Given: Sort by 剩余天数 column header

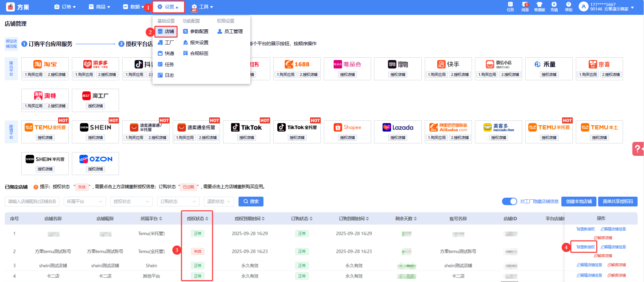Looking at the screenshot, I should point(406,219).
